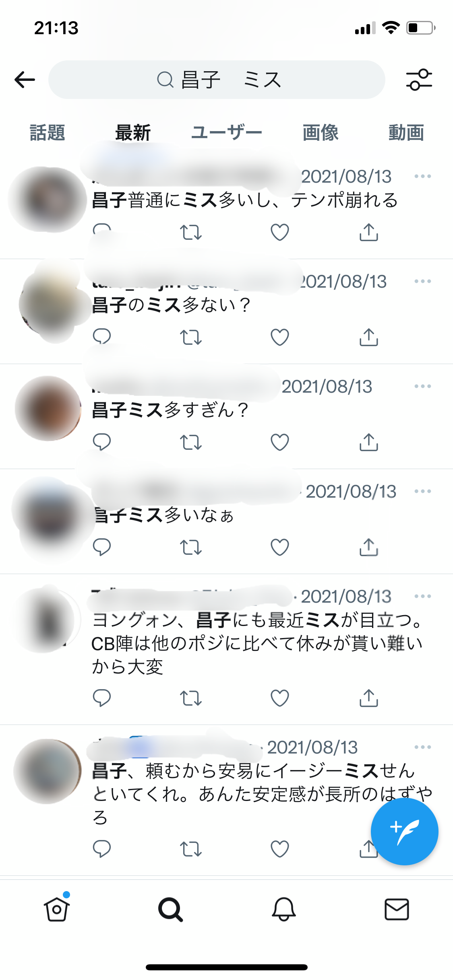Open notifications bell in bottom bar
The width and height of the screenshot is (453, 980).
tap(284, 909)
